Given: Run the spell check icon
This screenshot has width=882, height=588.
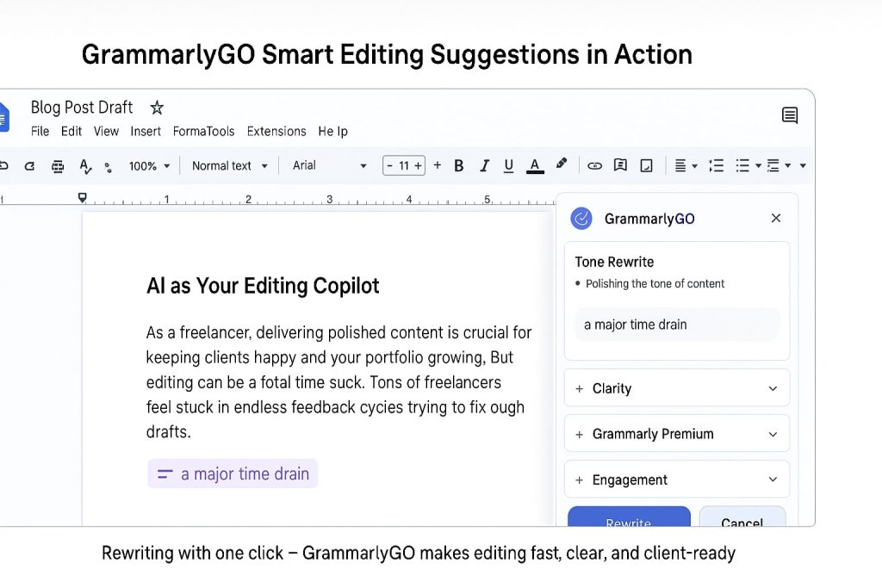Looking at the screenshot, I should point(85,166).
